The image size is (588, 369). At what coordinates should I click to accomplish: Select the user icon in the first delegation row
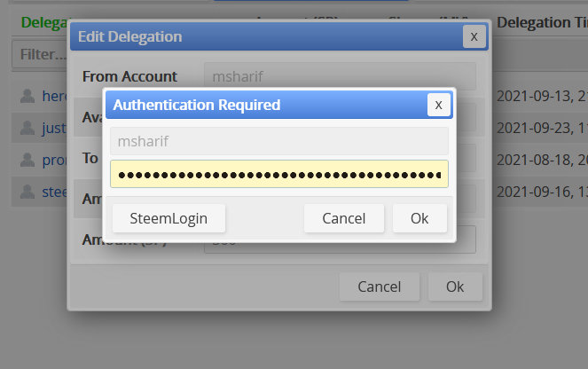[27, 96]
